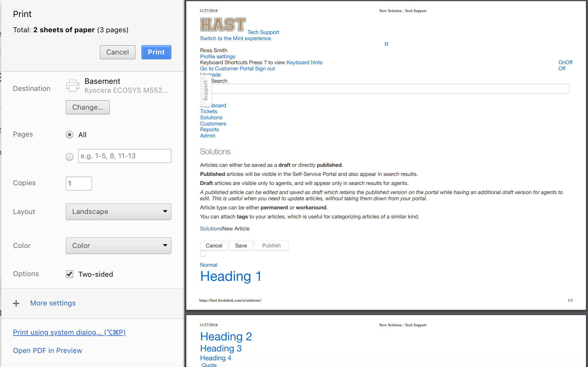Click the Copies number field
This screenshot has width=588, height=367.
click(79, 183)
